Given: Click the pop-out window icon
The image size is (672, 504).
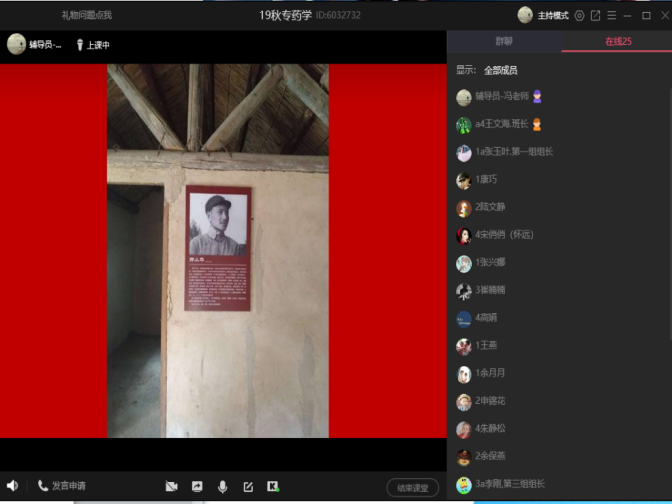Looking at the screenshot, I should [596, 16].
